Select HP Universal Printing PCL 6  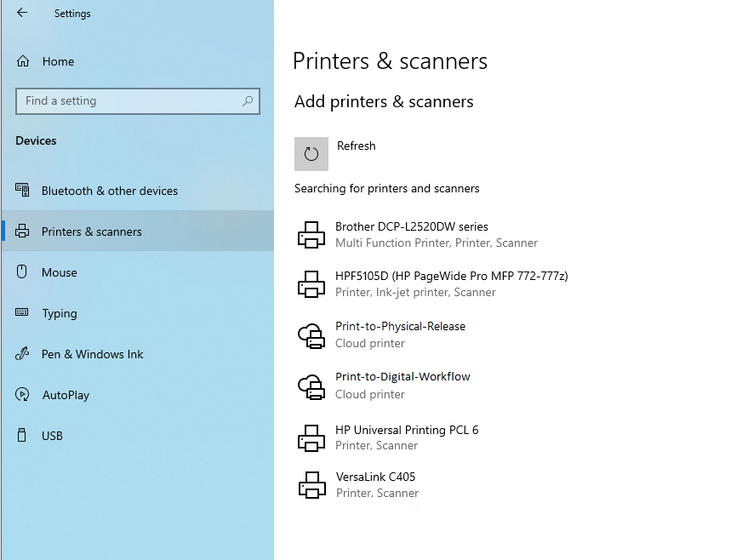click(407, 430)
